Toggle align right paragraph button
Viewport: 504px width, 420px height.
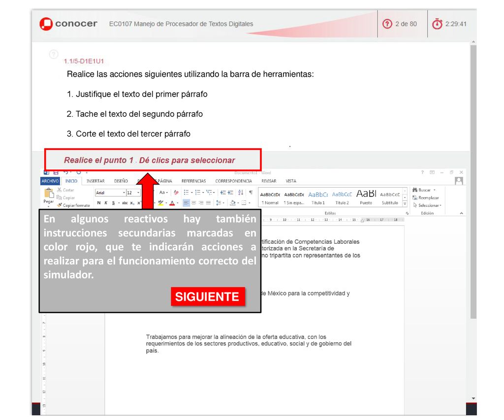point(201,203)
